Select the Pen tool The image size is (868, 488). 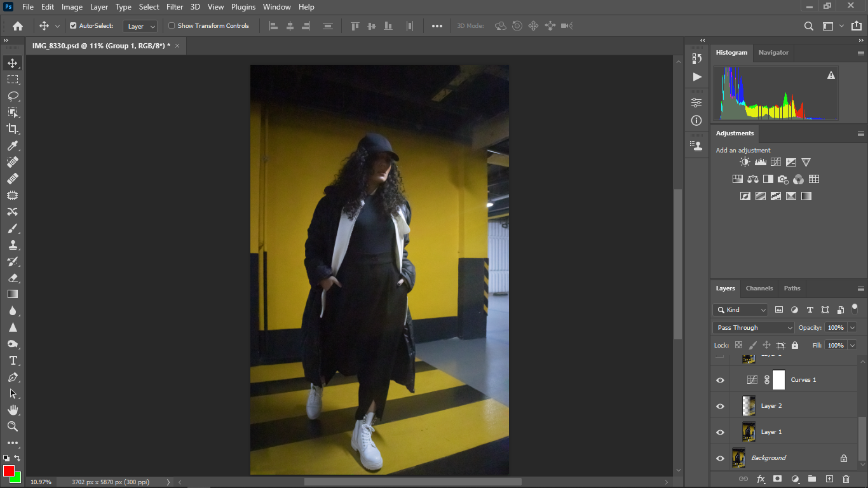(13, 377)
